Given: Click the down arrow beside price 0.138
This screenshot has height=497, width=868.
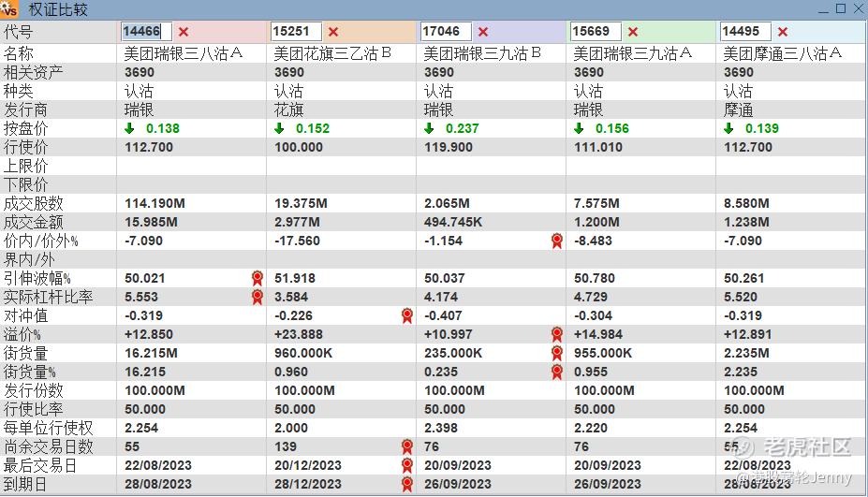Looking at the screenshot, I should pos(129,128).
